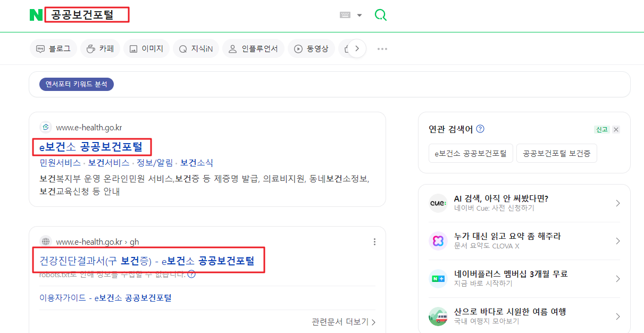Open 네이버플러스 멤버십 3개월 무료

pyautogui.click(x=511, y=274)
